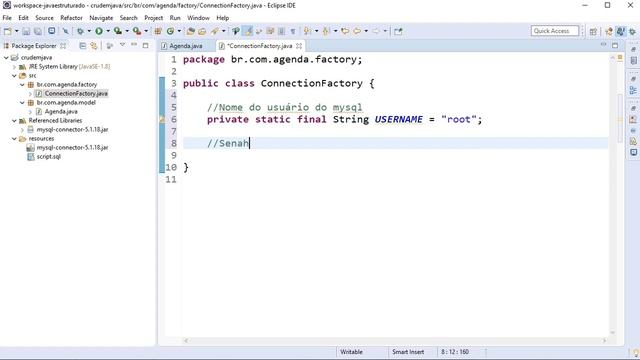Image resolution: width=640 pixels, height=360 pixels.
Task: Click the warning marker on line 6
Action: pyautogui.click(x=162, y=119)
